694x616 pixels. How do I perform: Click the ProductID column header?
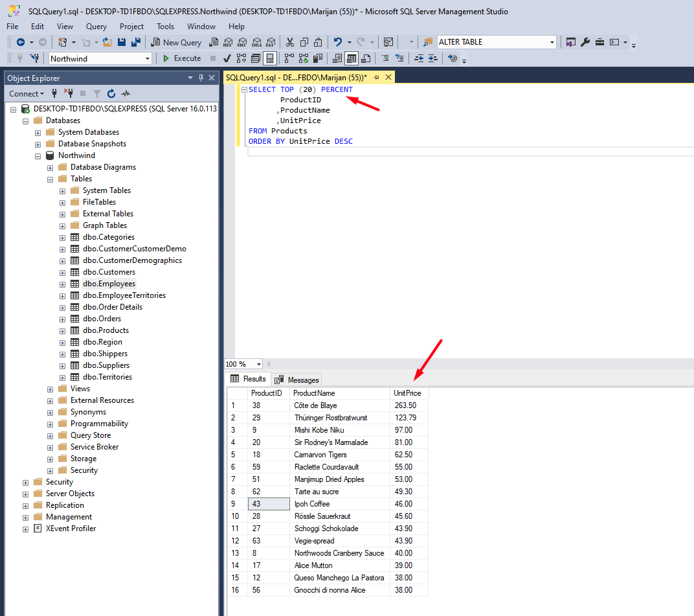[268, 393]
